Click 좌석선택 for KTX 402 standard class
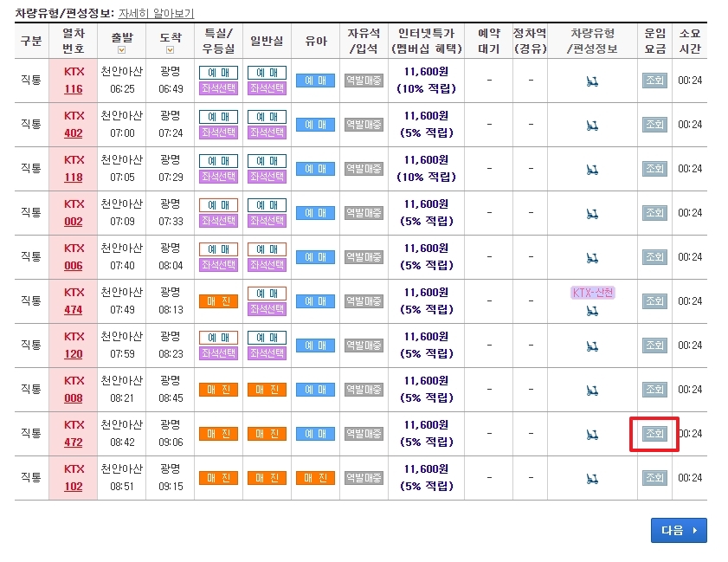The width and height of the screenshot is (728, 562). 267,133
